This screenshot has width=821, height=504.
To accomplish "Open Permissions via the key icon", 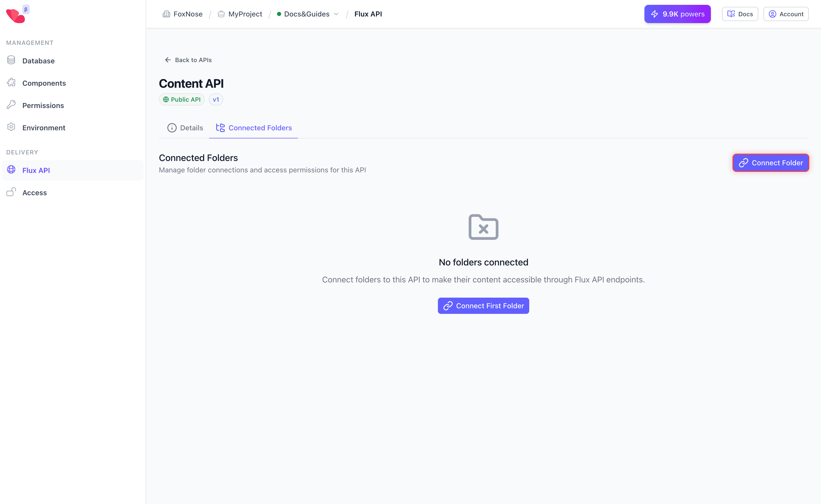I will [x=11, y=105].
